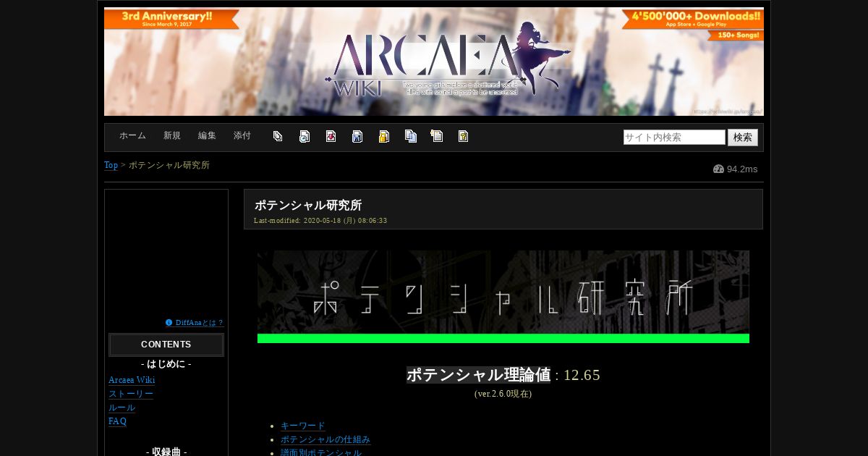
Task: Click the ポテンシャル理論値 highlighted text
Action: coord(478,375)
